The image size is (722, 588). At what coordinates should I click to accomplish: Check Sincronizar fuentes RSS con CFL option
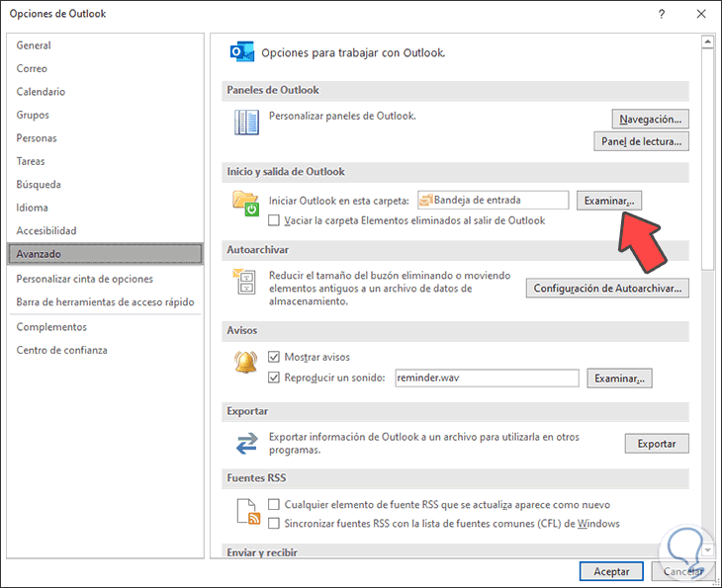tap(274, 523)
